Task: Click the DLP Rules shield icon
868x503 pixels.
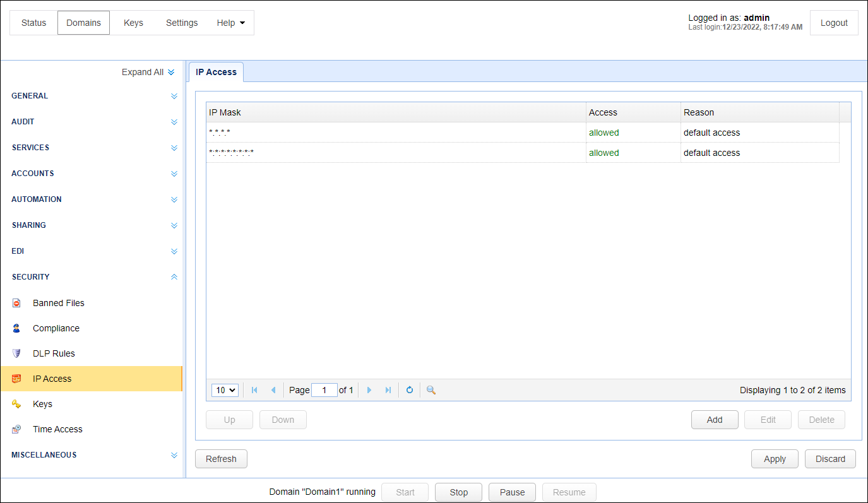Action: 16,353
